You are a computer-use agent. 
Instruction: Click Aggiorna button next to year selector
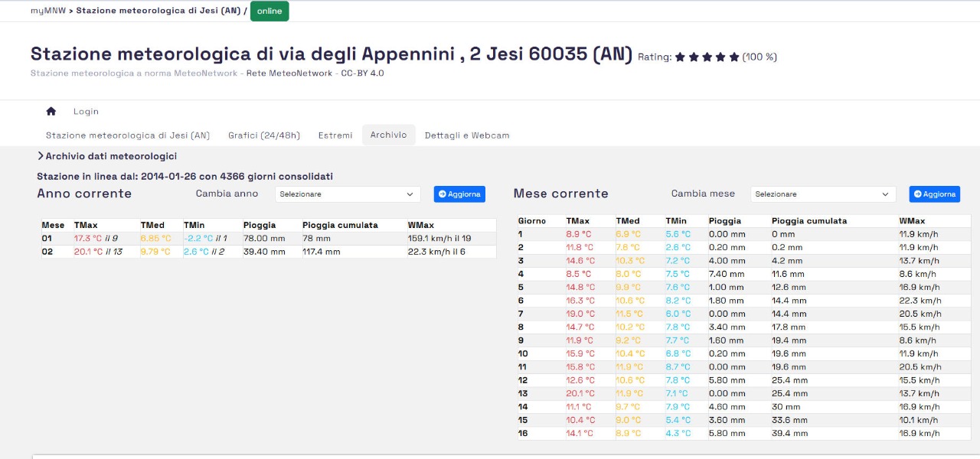(459, 194)
